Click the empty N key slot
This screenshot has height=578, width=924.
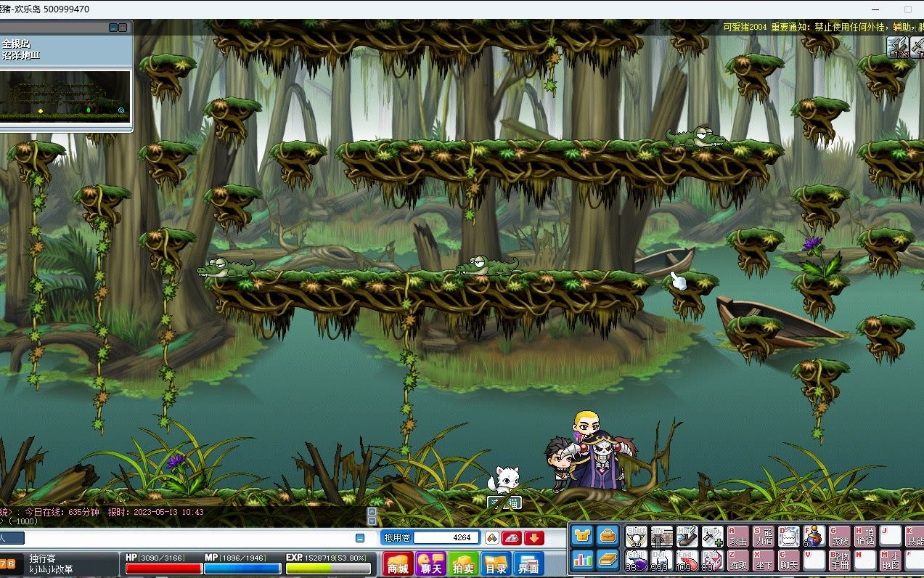pos(865,560)
